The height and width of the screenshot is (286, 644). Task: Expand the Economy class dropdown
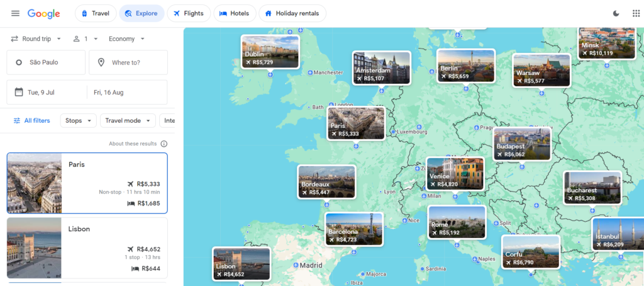pyautogui.click(x=126, y=38)
